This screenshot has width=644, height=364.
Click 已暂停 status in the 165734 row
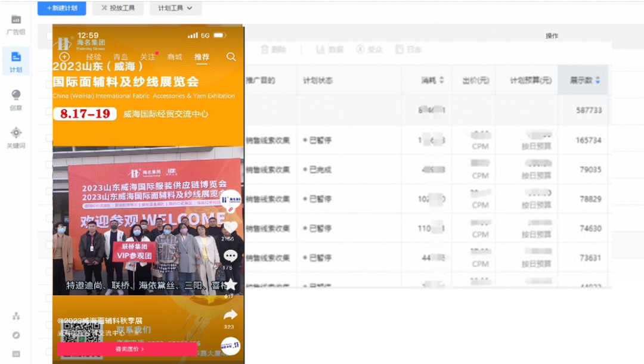(317, 141)
